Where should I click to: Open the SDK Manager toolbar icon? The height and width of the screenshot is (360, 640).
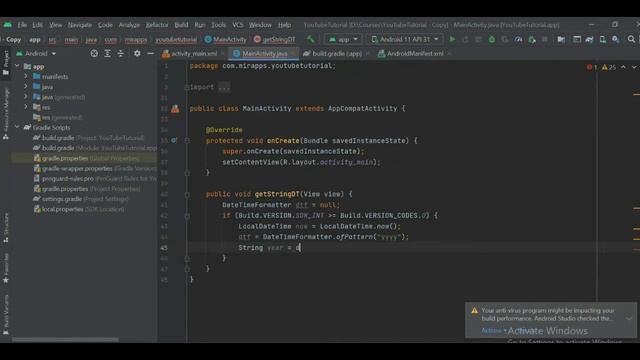click(x=616, y=39)
